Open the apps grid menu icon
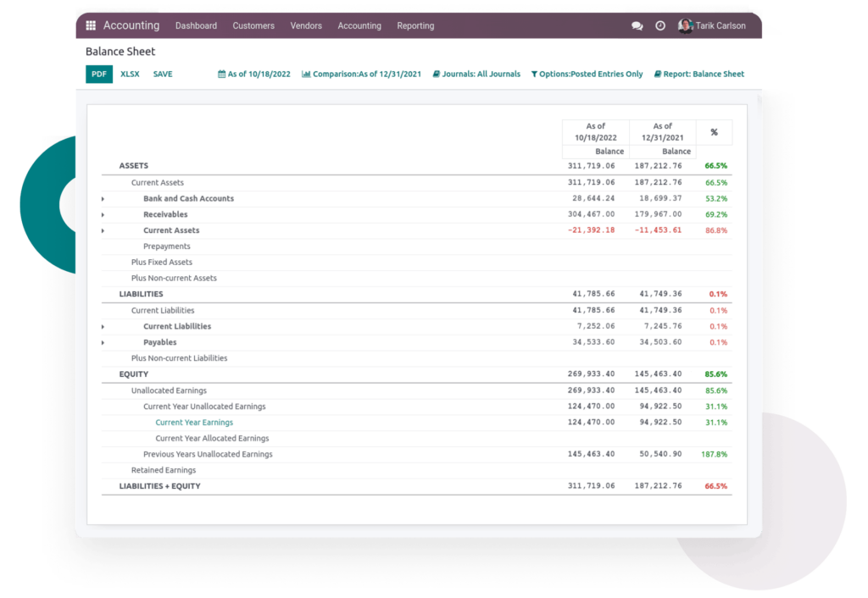The image size is (868, 598). pos(91,26)
